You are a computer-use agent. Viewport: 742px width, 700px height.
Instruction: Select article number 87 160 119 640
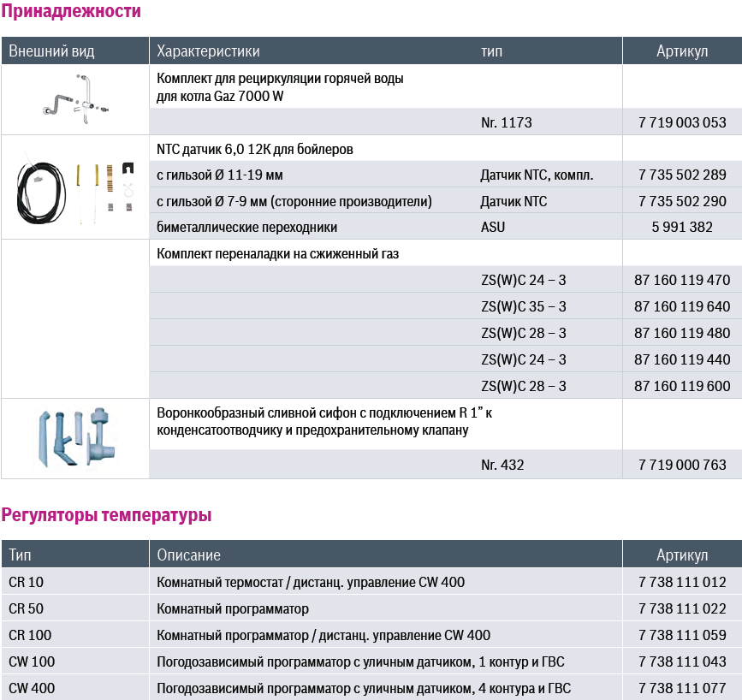682,306
